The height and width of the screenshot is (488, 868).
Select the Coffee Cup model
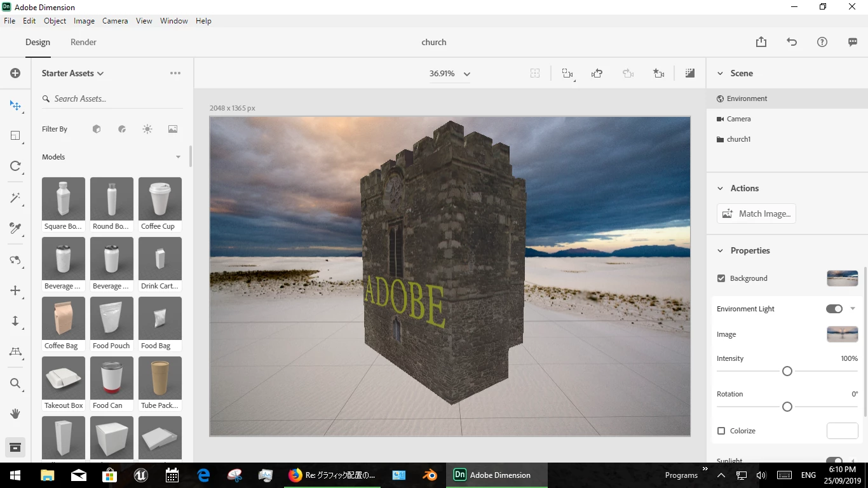point(160,205)
